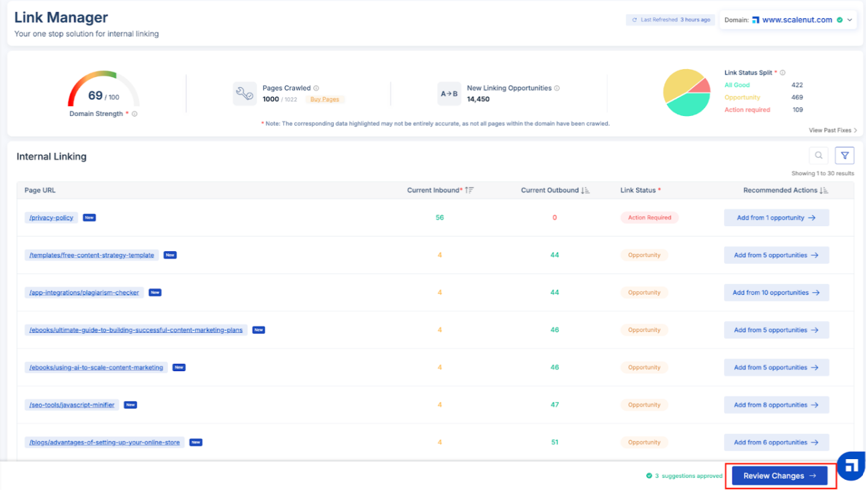866x504 pixels.
Task: Open the /privacy-policy page URL link
Action: (x=51, y=218)
